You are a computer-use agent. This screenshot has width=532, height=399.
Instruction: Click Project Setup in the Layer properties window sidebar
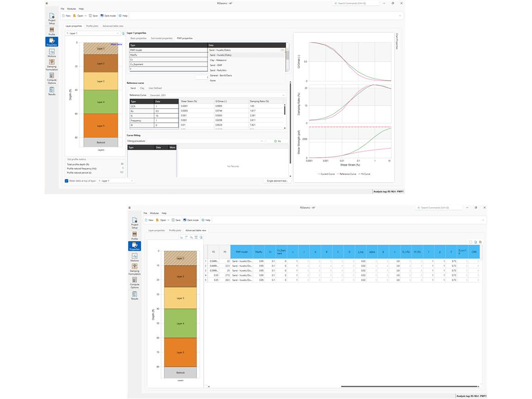[51, 18]
